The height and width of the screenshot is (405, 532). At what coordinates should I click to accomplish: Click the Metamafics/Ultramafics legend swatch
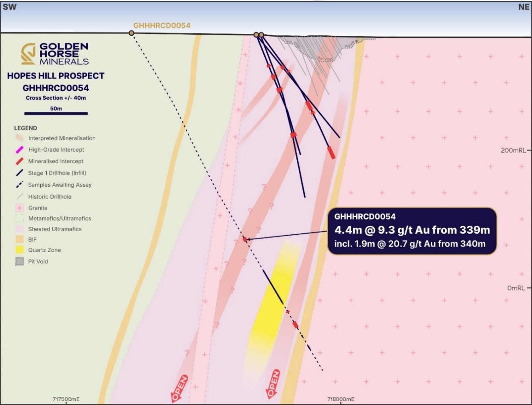19,218
